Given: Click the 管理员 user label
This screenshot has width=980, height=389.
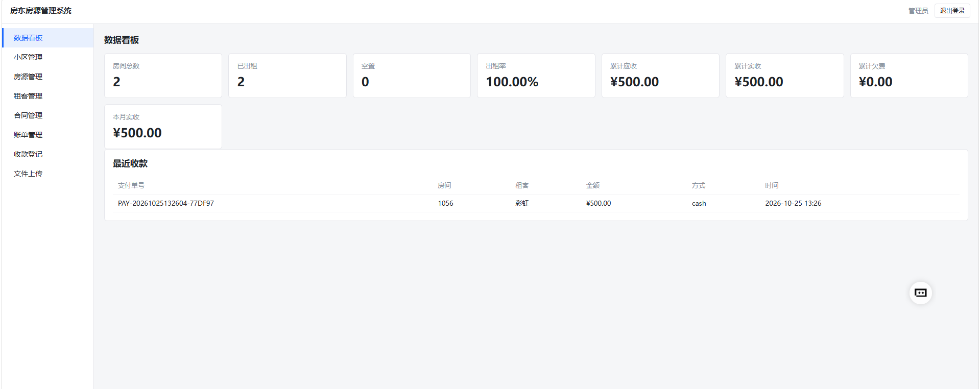Looking at the screenshot, I should point(918,11).
